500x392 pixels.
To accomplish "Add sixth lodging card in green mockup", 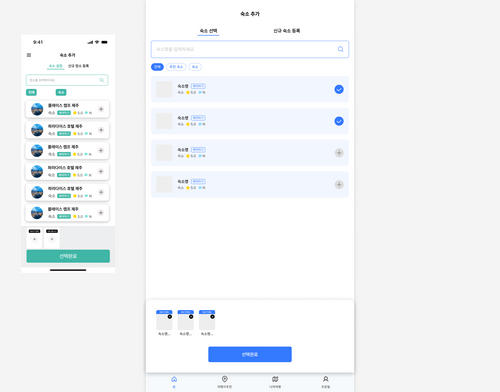I will pos(101,213).
